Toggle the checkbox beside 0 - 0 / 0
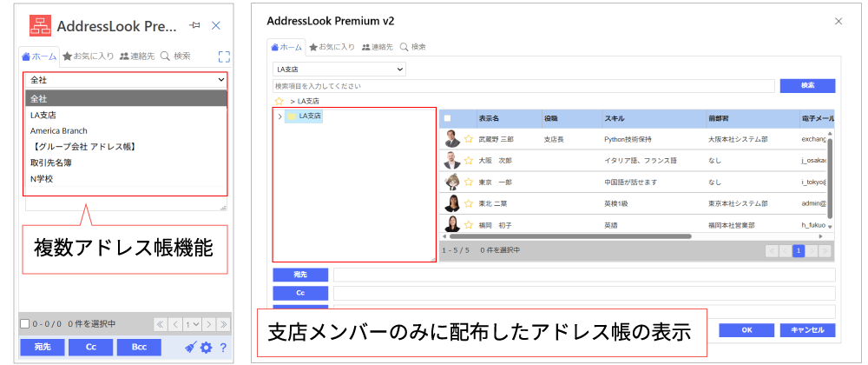 (x=24, y=324)
